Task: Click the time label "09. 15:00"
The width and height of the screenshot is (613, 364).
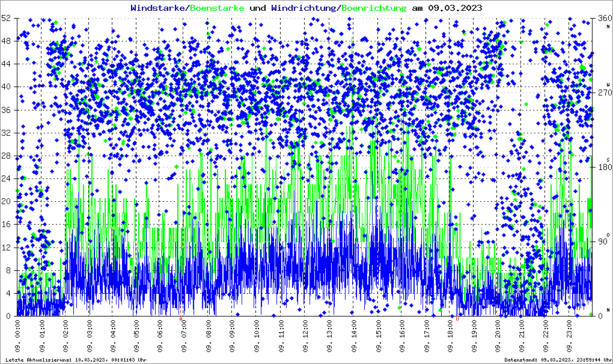Action: pyautogui.click(x=378, y=336)
